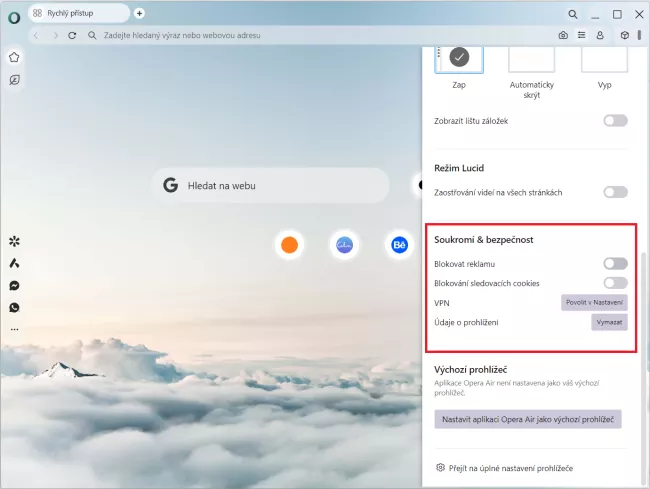Enable the Blokovat reklamu toggle

click(x=615, y=264)
